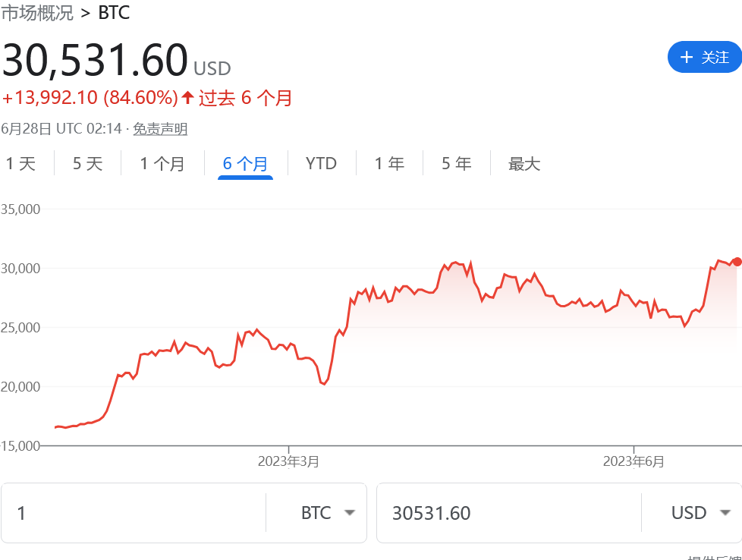The height and width of the screenshot is (560, 742).
Task: Click the red endpoint dot on chart
Action: [x=737, y=261]
